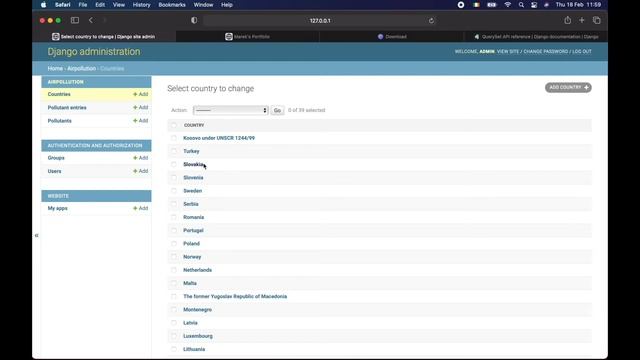Click Django administration title
Screen dimensions: 640x360
click(94, 52)
